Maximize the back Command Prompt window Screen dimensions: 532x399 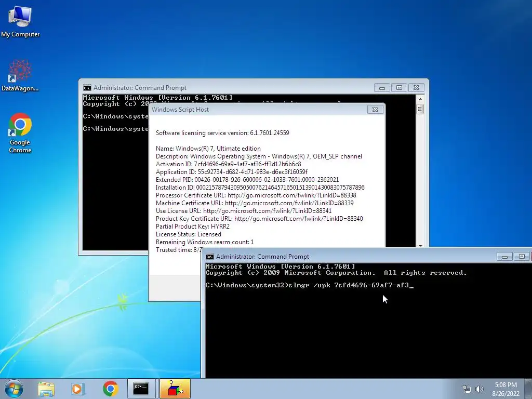coord(400,88)
